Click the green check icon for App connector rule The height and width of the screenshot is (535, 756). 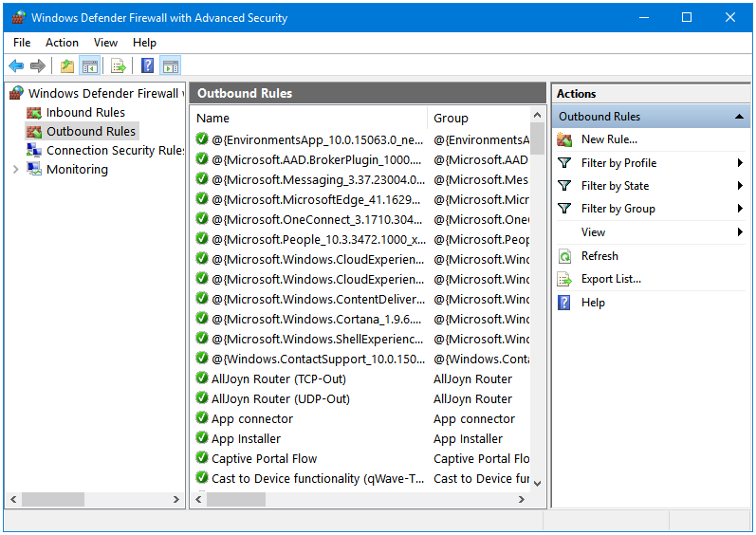(x=202, y=418)
